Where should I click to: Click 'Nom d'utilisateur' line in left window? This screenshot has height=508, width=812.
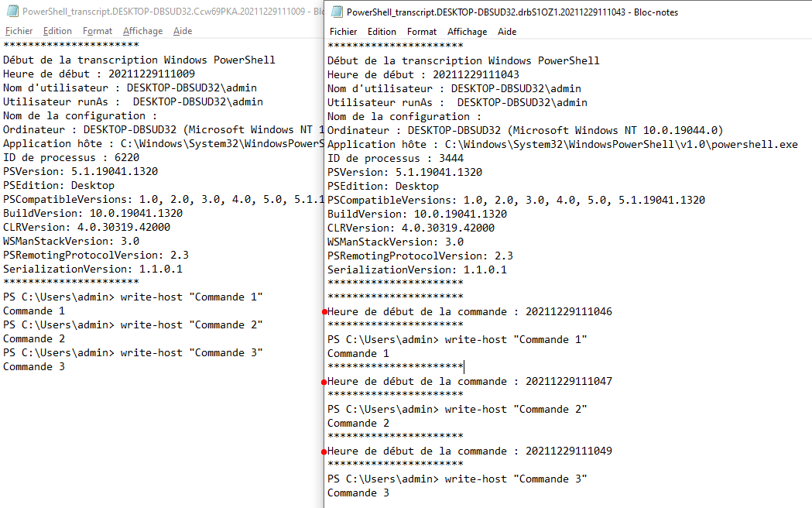click(129, 88)
